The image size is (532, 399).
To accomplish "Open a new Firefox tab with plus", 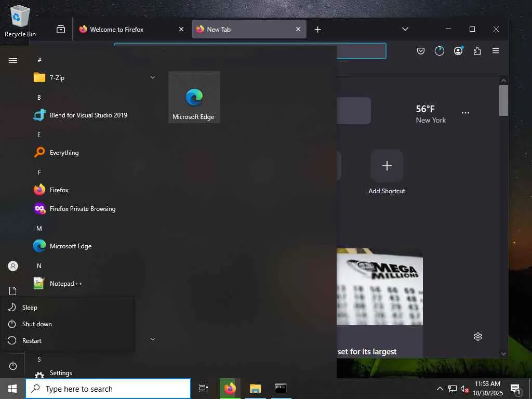I will [317, 30].
